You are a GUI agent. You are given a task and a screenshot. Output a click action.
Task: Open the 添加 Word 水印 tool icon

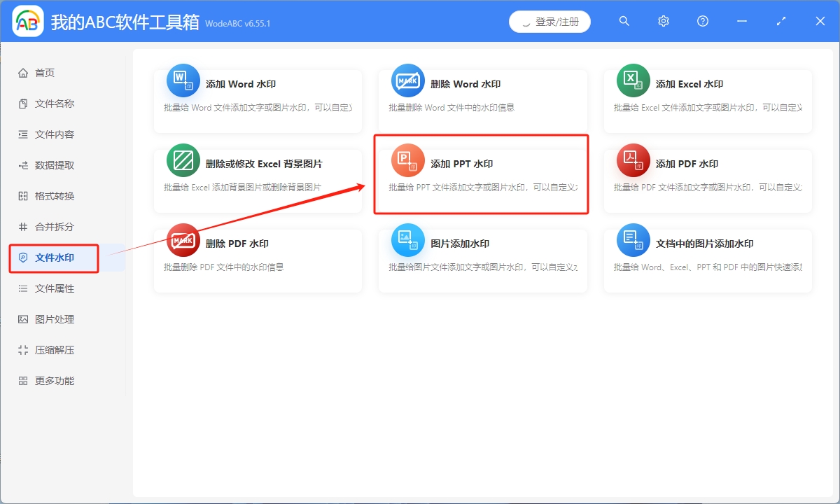(x=182, y=80)
